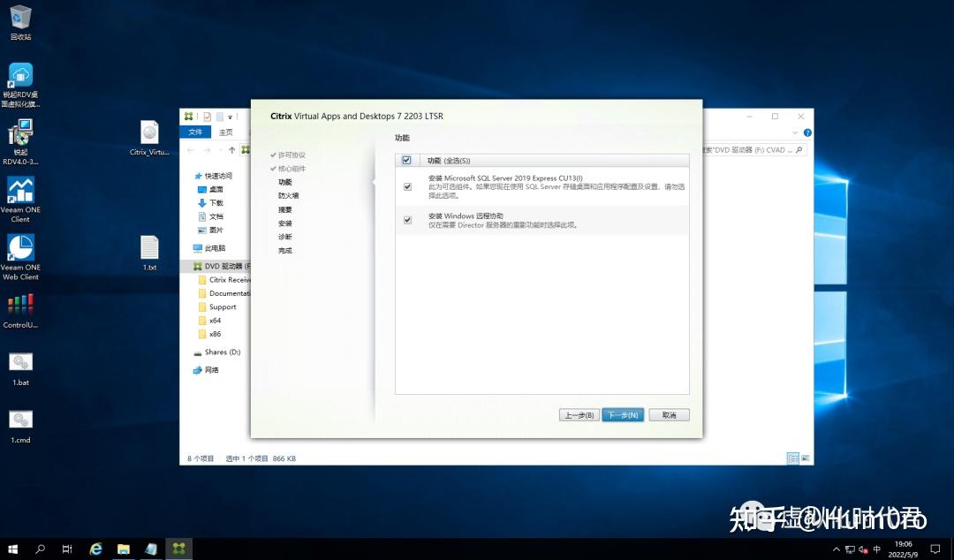Click inside the Explorer search box

(749, 149)
